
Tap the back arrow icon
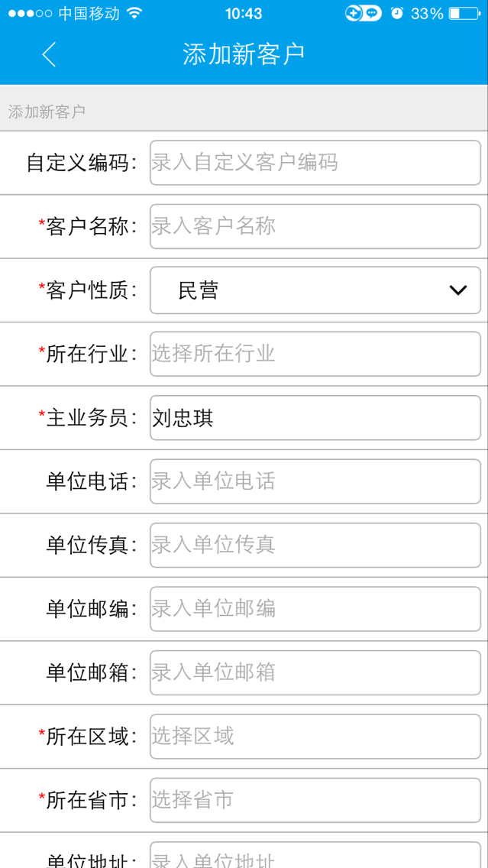[49, 54]
